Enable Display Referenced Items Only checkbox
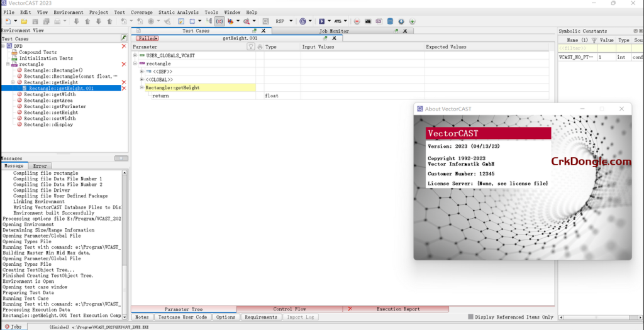This screenshot has width=644, height=330. 471,317
